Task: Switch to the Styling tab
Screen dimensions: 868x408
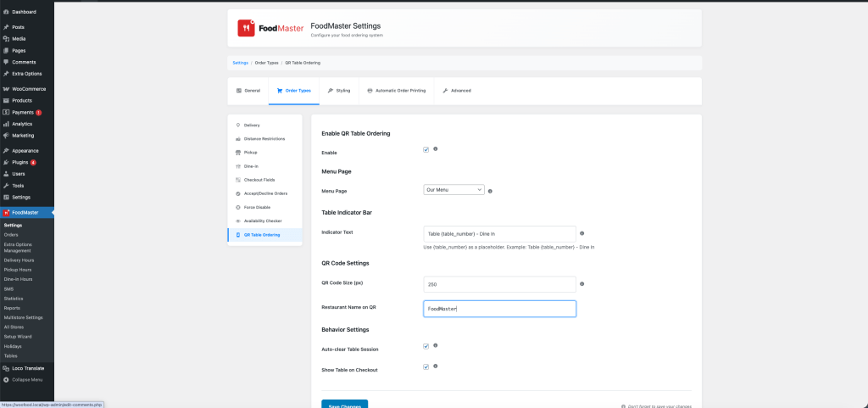Action: pos(338,91)
